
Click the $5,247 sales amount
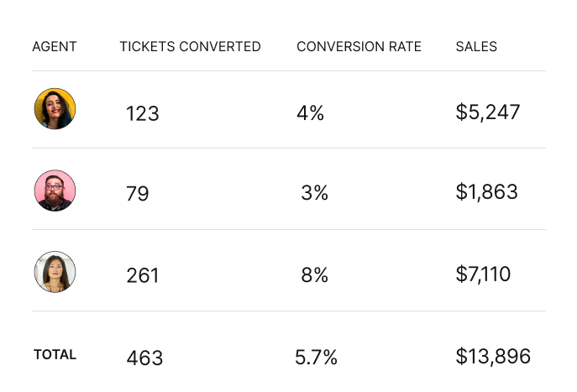tap(488, 112)
